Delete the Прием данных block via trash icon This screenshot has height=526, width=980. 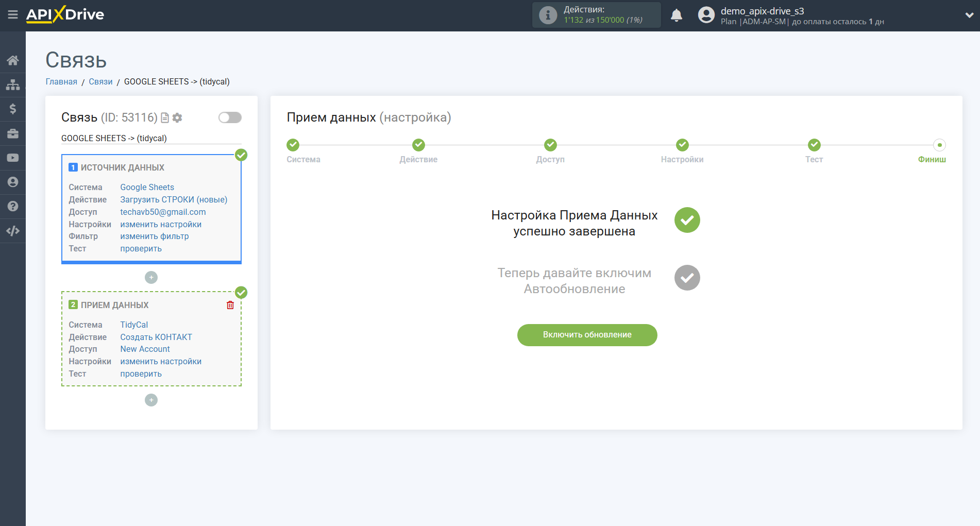coord(230,305)
